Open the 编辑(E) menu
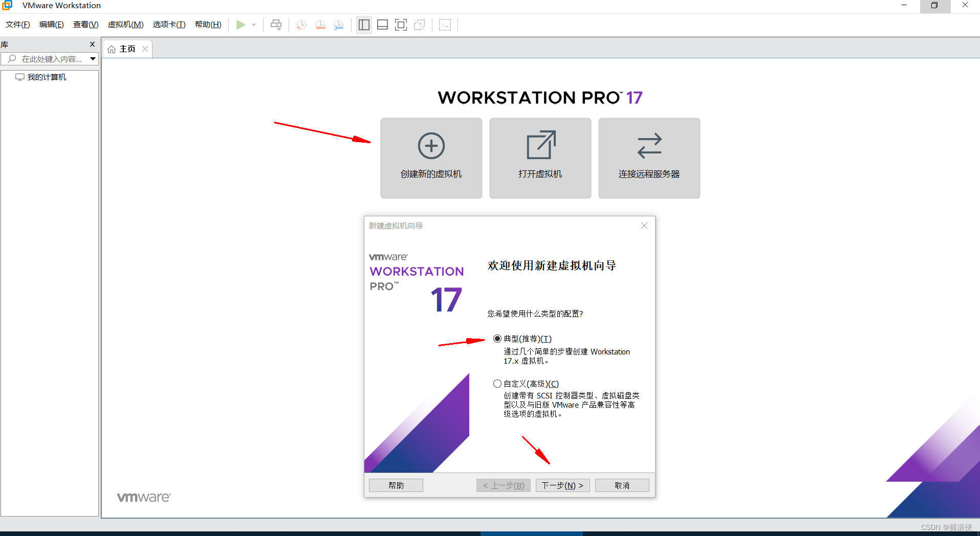Image resolution: width=980 pixels, height=536 pixels. tap(52, 25)
